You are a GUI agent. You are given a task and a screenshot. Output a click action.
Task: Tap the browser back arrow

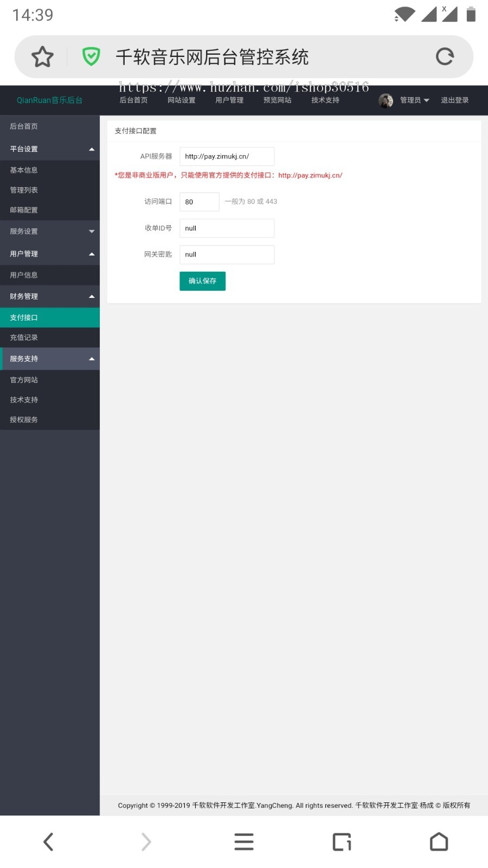(48, 842)
